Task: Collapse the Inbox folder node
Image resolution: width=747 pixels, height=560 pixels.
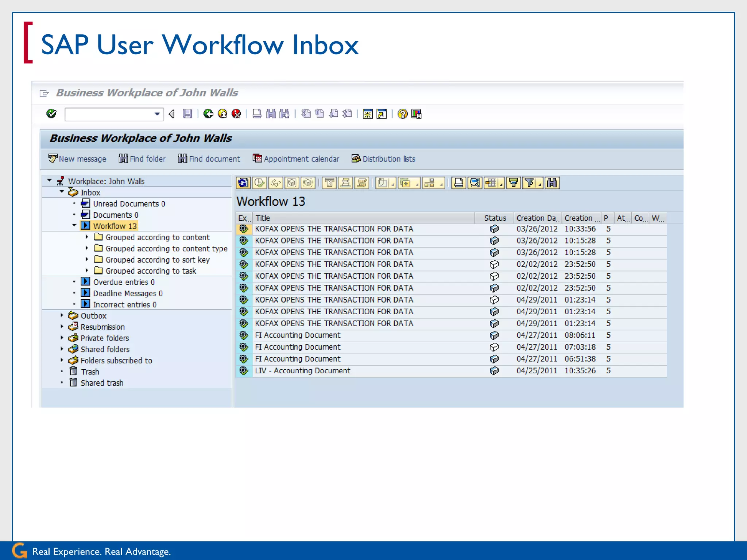Action: (62, 192)
